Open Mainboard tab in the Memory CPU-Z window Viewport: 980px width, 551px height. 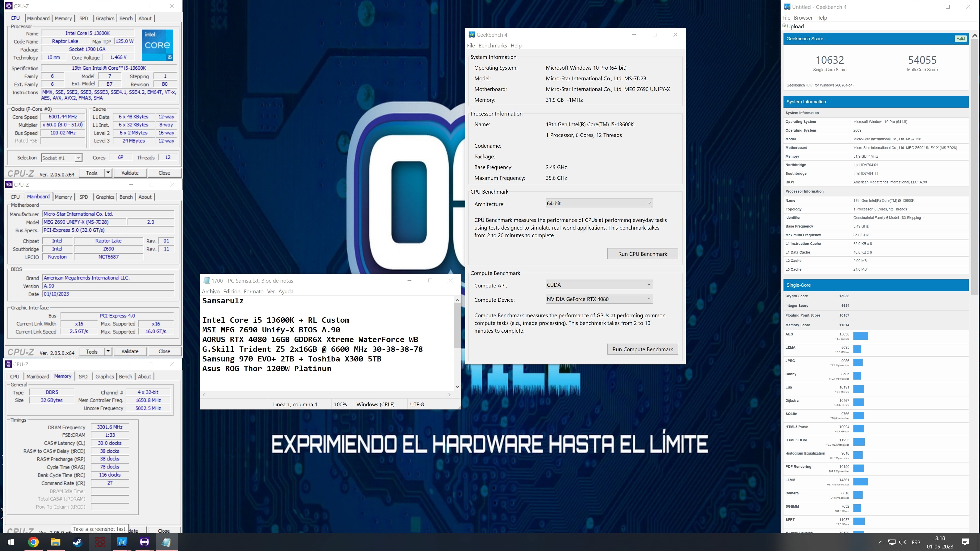(38, 377)
